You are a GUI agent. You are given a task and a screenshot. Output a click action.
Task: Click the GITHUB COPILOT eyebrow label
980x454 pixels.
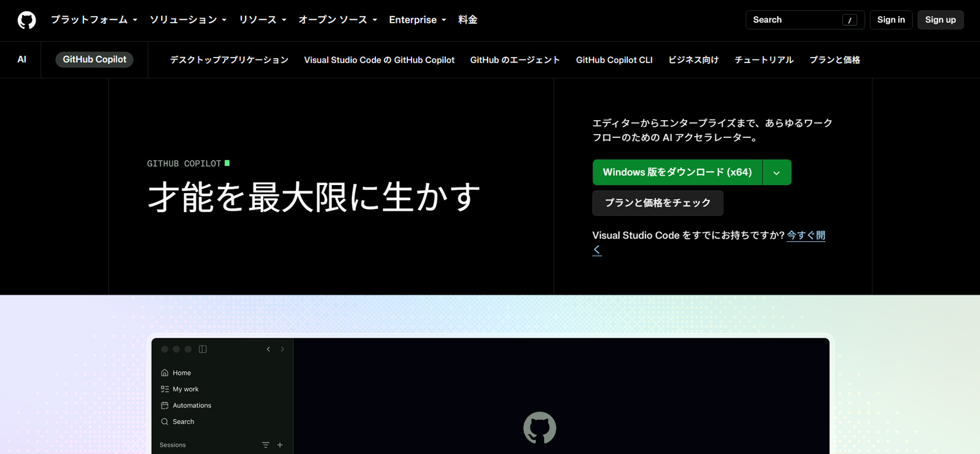click(x=184, y=164)
